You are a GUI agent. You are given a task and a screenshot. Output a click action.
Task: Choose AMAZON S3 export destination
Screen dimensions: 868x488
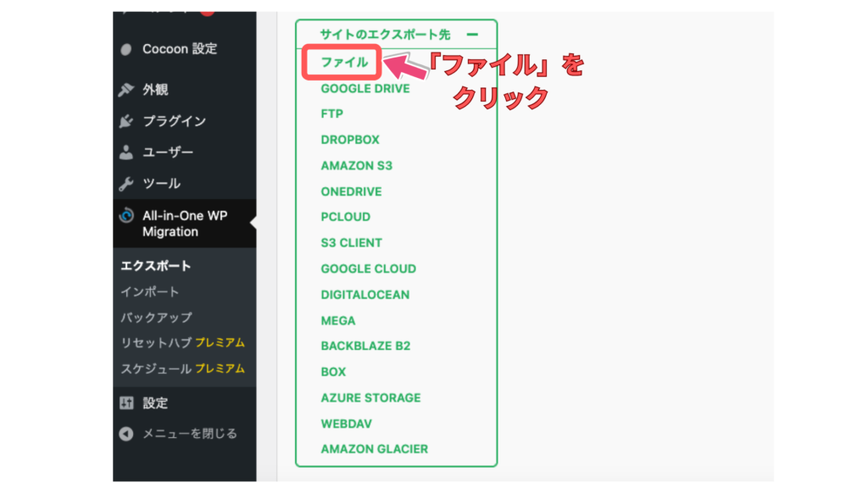356,166
